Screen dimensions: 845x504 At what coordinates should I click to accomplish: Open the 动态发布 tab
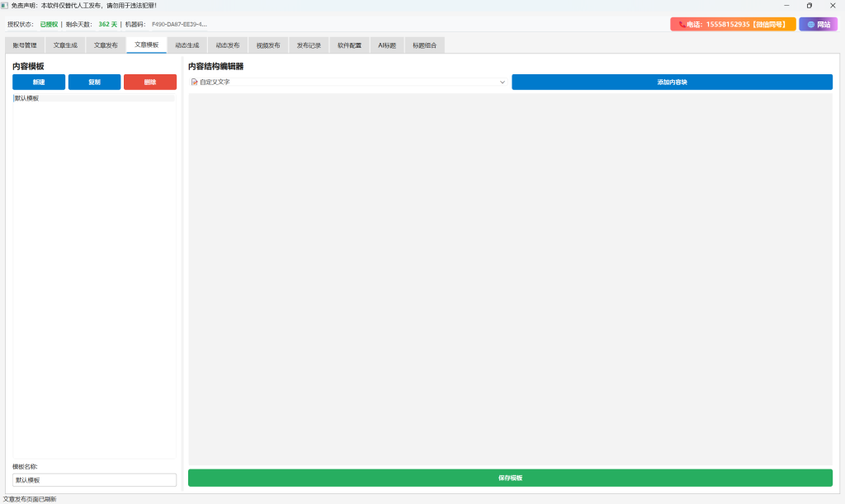[228, 45]
